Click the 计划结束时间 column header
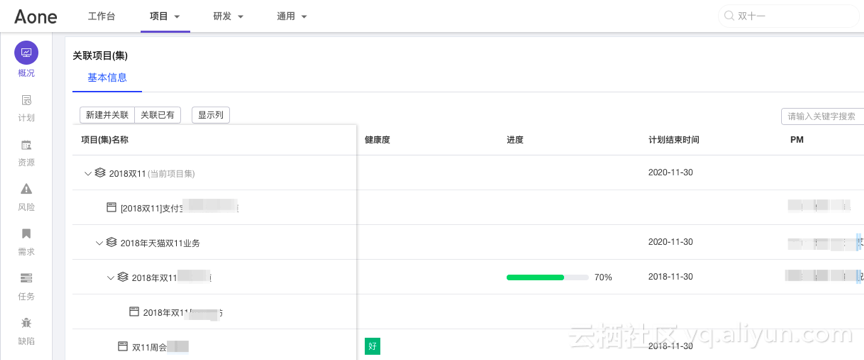Viewport: 864px width, 360px height. coord(674,140)
